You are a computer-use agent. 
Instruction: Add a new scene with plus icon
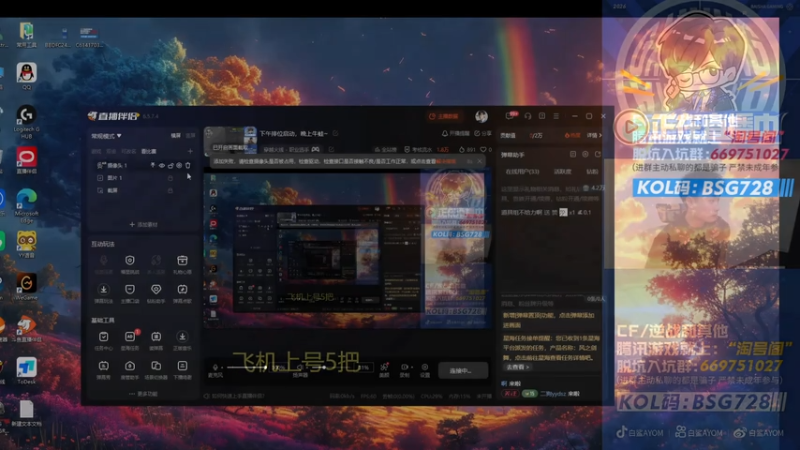[x=190, y=152]
